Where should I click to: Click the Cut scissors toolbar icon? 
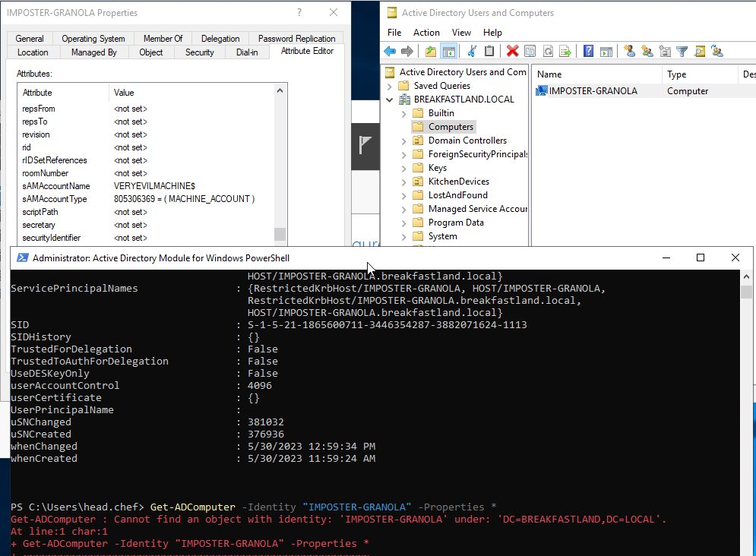point(472,51)
